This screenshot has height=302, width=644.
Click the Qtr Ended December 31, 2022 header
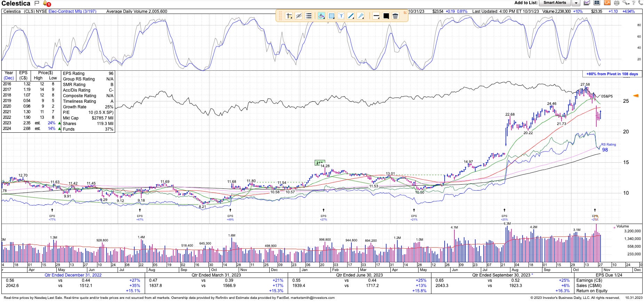[x=73, y=275]
